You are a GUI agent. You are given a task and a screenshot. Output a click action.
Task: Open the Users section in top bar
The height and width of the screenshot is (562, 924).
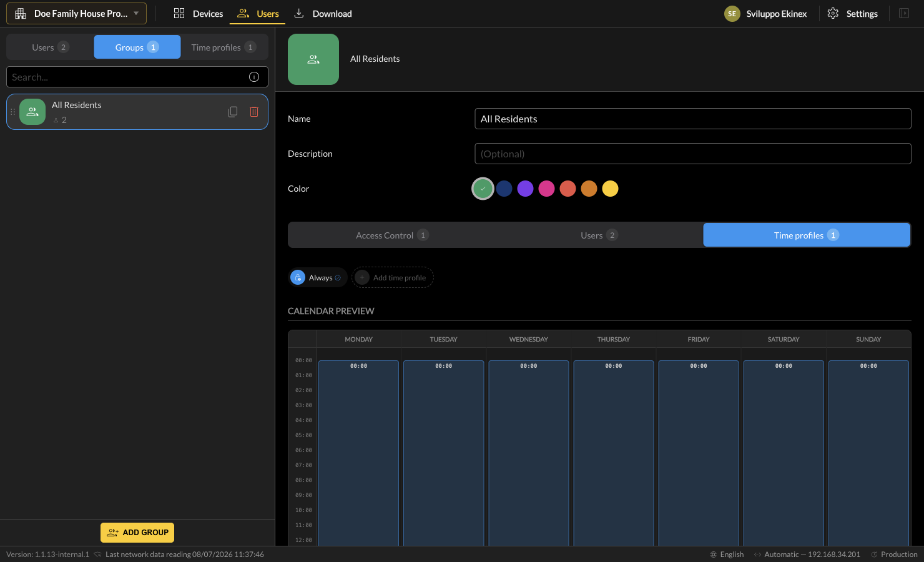[x=258, y=13]
